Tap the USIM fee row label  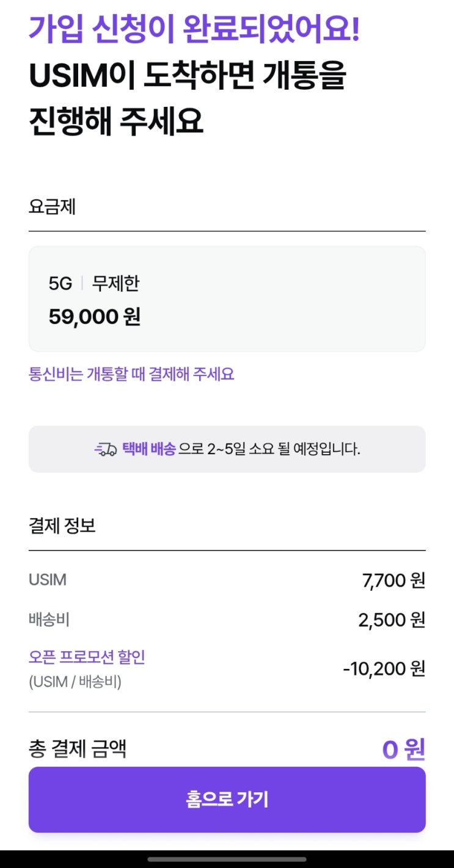[x=48, y=580]
